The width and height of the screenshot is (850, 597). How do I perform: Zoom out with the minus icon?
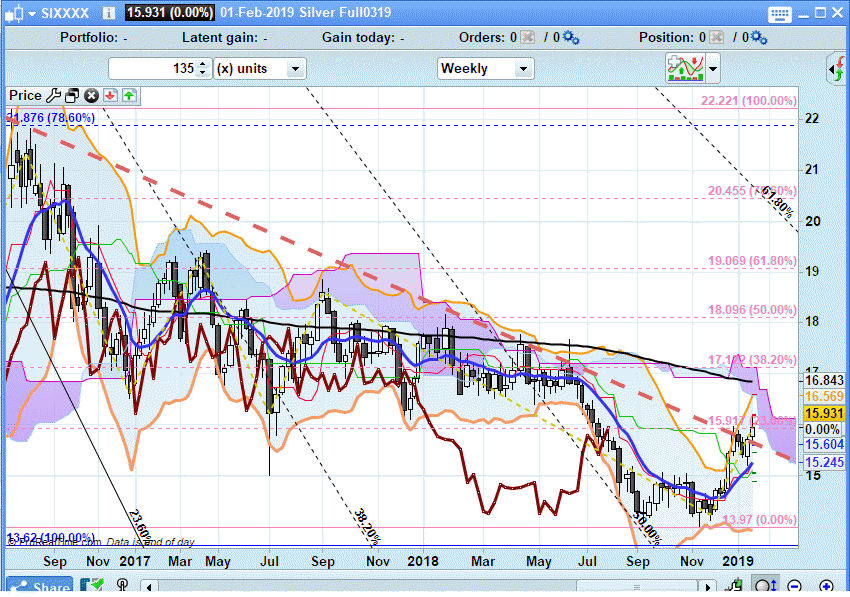(795, 586)
